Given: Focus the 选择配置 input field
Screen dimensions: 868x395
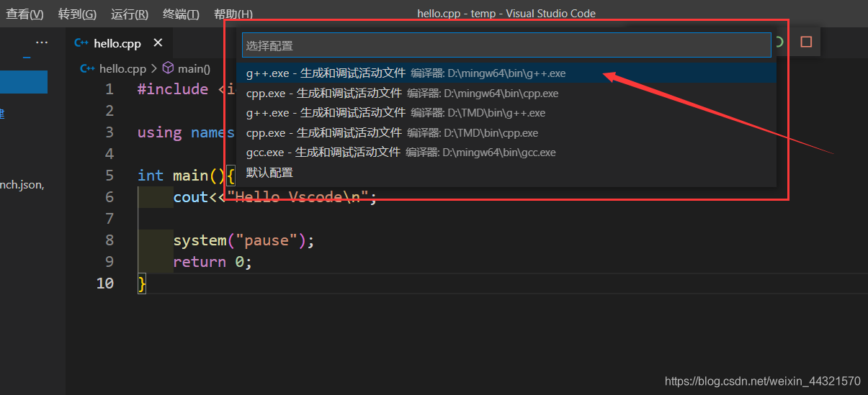Looking at the screenshot, I should 506,45.
